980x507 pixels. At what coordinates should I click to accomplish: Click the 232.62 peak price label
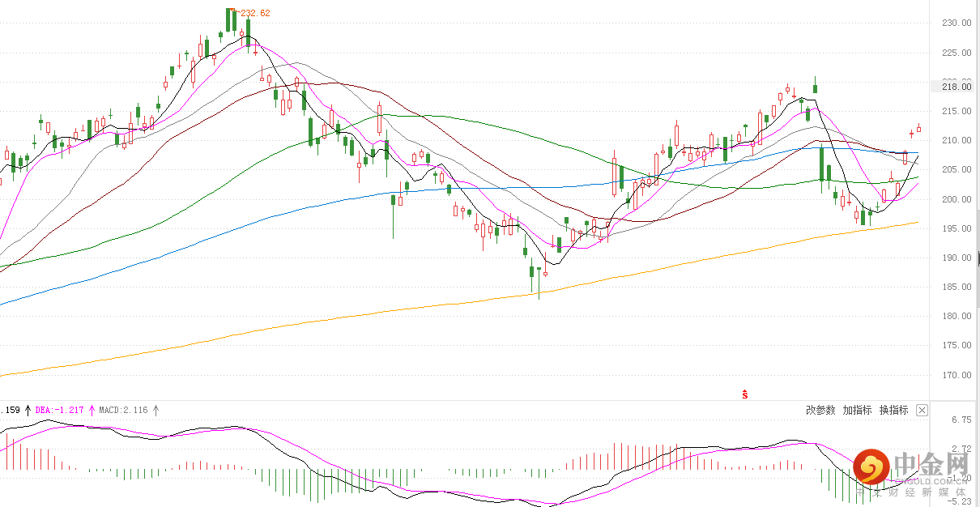point(255,13)
